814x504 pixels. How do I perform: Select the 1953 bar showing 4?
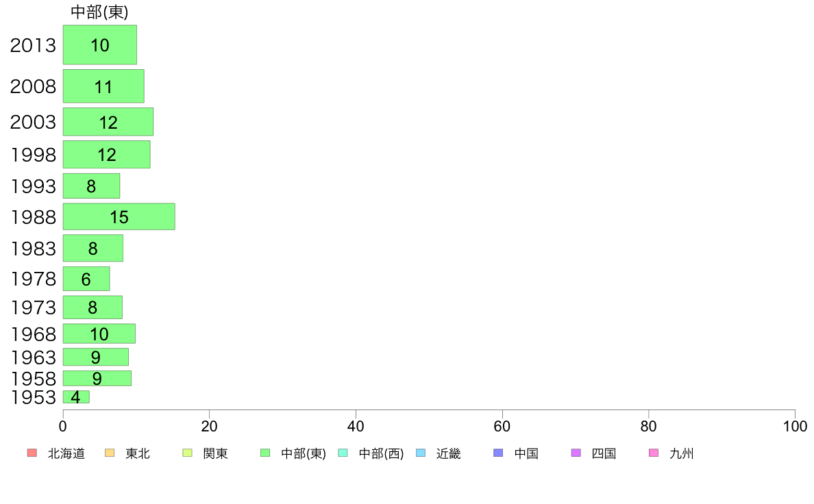(x=76, y=397)
